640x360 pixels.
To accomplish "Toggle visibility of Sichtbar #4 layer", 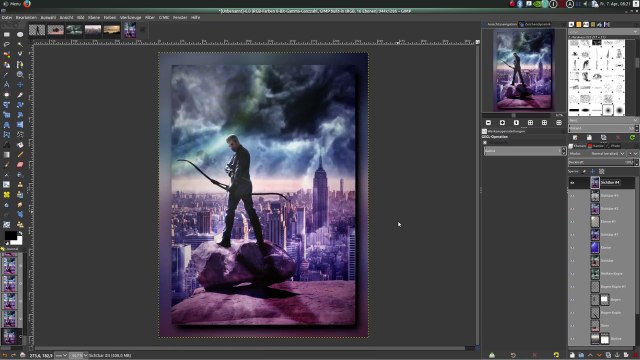I will pyautogui.click(x=572, y=183).
